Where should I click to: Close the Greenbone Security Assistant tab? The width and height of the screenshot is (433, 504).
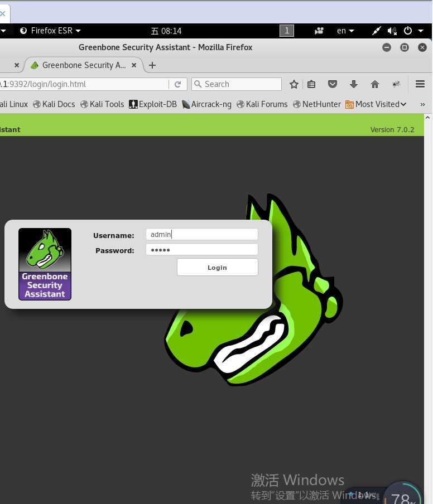click(x=134, y=65)
